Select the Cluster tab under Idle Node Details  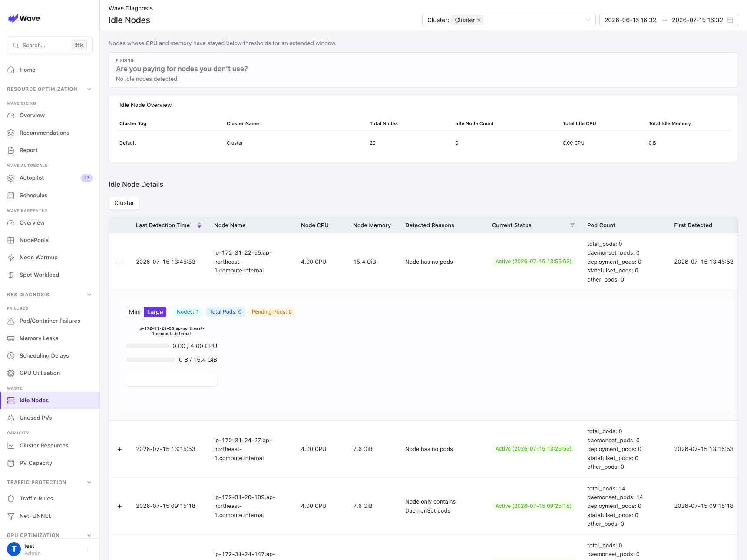tap(124, 203)
